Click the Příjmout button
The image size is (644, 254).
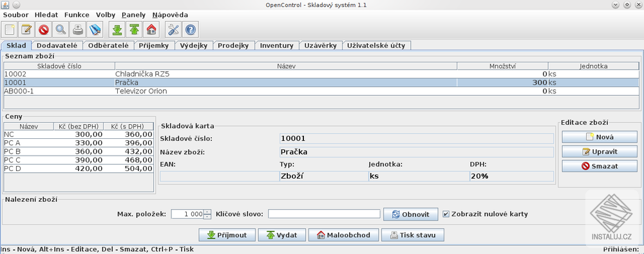click(x=227, y=235)
